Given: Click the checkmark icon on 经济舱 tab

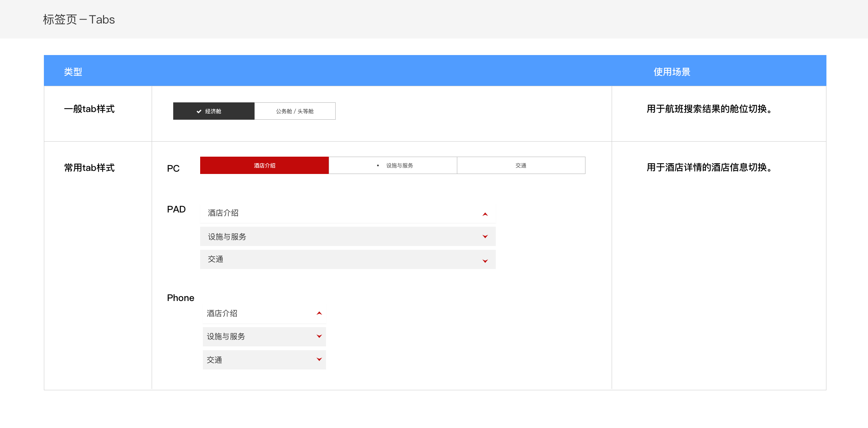Looking at the screenshot, I should [x=199, y=112].
